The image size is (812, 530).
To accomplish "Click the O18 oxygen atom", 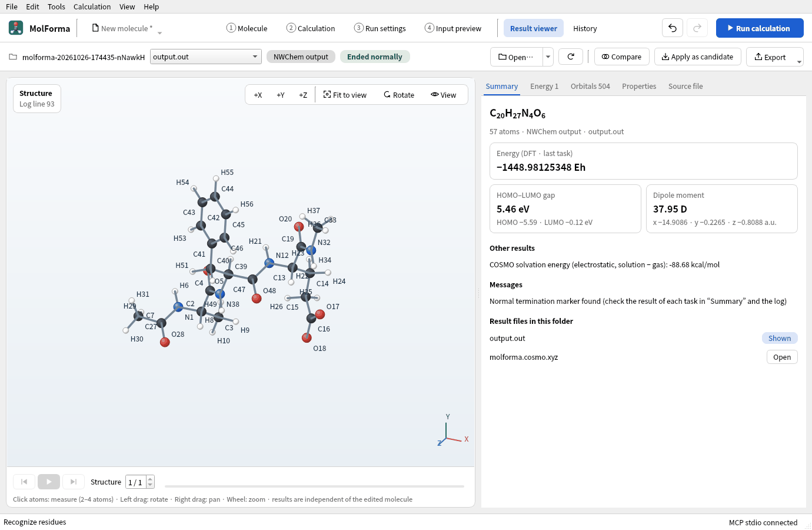I will click(x=307, y=337).
